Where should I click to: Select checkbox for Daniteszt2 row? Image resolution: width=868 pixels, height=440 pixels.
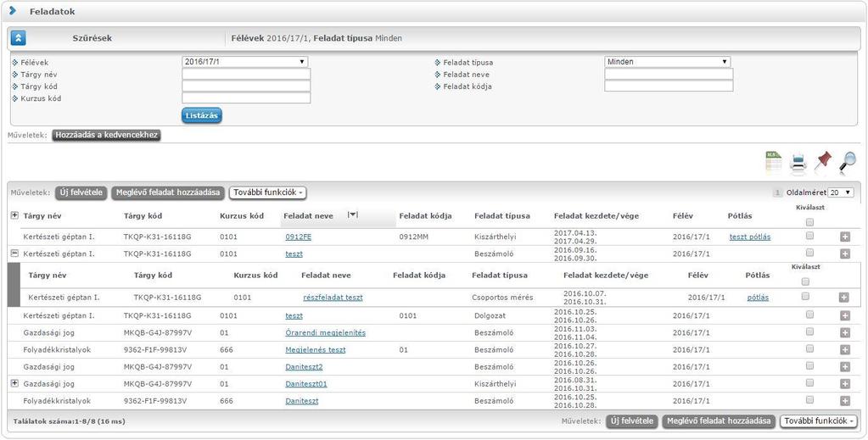(809, 365)
